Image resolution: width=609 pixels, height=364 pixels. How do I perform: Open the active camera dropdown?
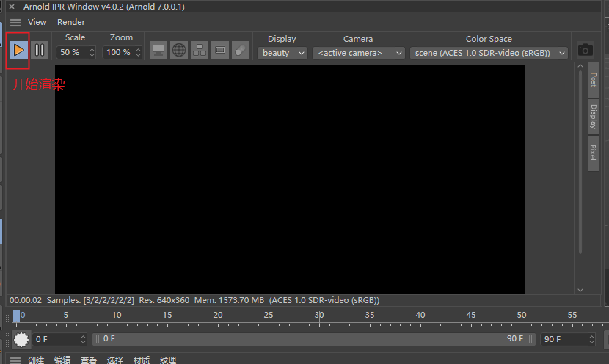(359, 53)
